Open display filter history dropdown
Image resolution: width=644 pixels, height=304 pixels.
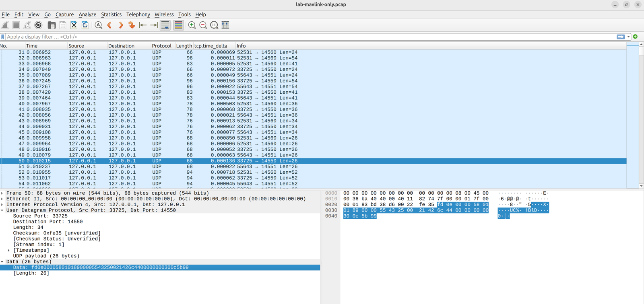[x=628, y=37]
